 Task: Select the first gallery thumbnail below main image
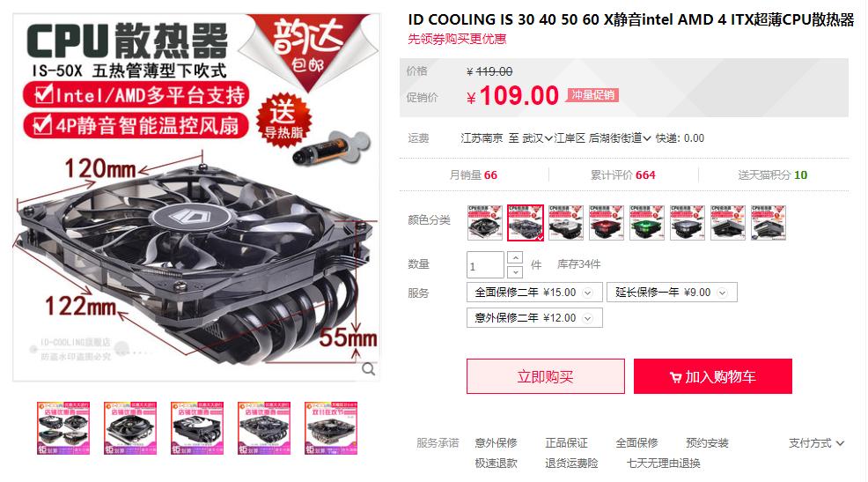(x=63, y=428)
